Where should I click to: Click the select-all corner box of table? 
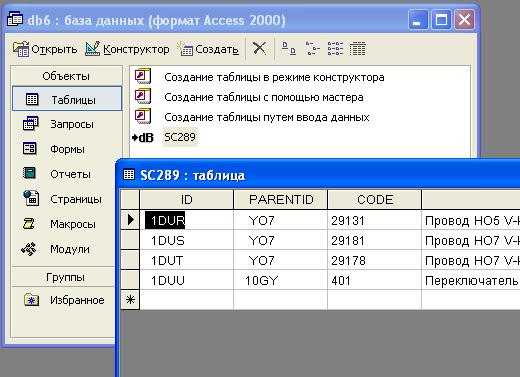pyautogui.click(x=130, y=199)
